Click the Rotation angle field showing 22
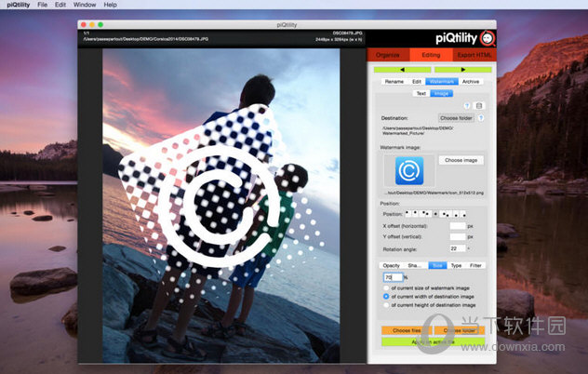Image resolution: width=588 pixels, height=374 pixels. point(458,248)
